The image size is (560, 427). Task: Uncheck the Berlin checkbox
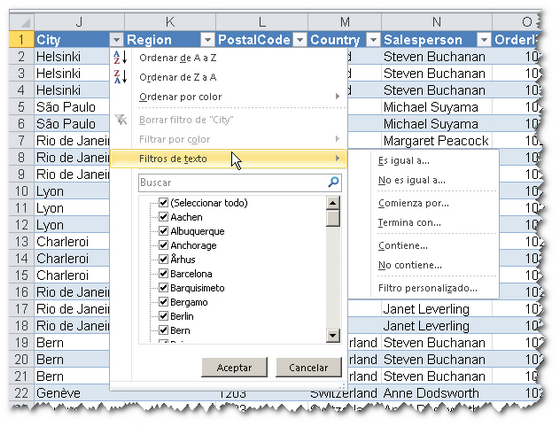163,316
